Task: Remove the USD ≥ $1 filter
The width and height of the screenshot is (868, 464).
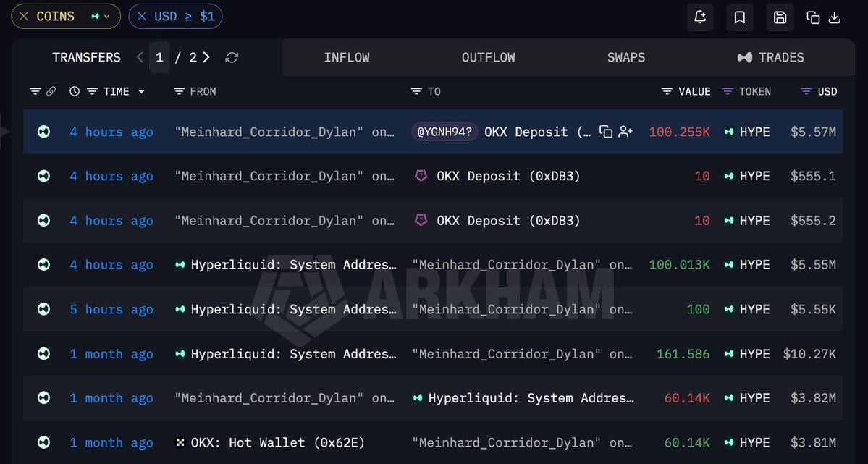Action: pyautogui.click(x=142, y=17)
